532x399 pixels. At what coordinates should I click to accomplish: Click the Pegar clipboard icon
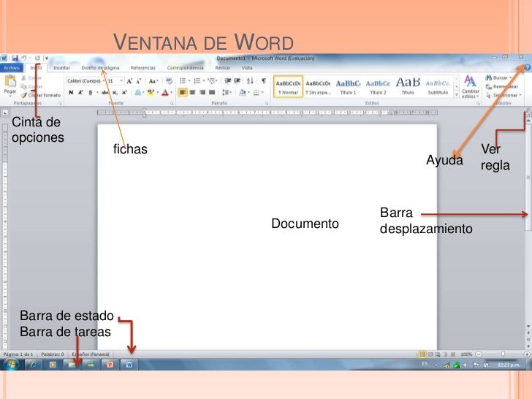coord(9,81)
